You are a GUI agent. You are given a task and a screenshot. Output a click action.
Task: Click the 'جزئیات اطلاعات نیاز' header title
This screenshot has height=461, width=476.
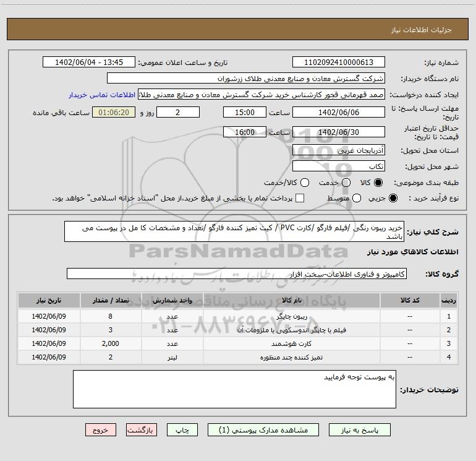coord(421,30)
